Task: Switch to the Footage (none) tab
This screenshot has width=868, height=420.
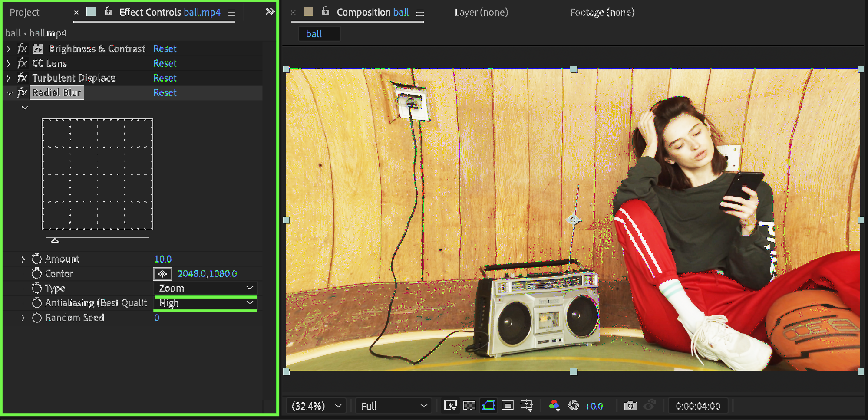Action: 602,12
